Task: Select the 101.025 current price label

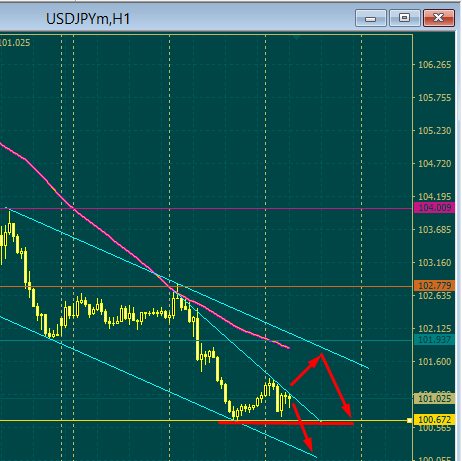Action: coord(434,398)
